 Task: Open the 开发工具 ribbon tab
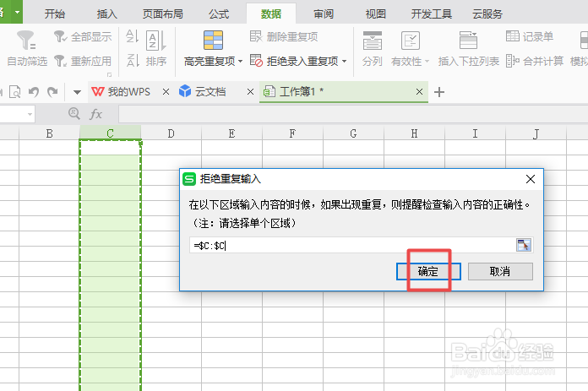pyautogui.click(x=431, y=14)
